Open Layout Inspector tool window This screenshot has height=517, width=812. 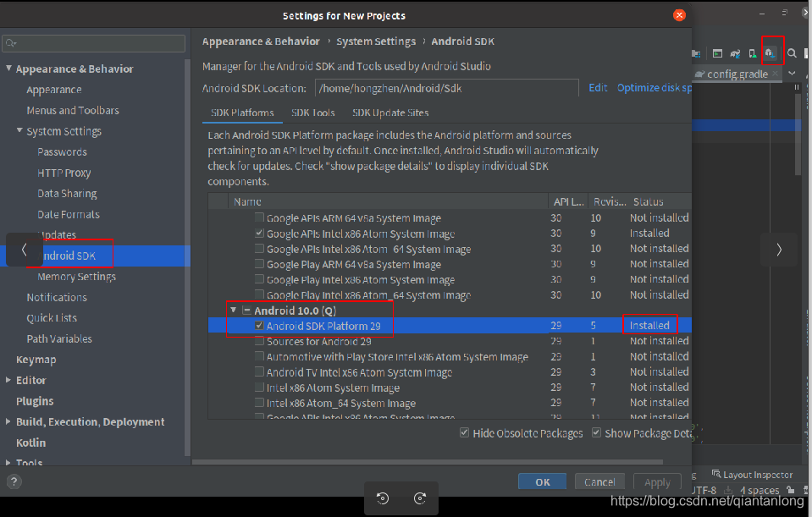pyautogui.click(x=752, y=474)
